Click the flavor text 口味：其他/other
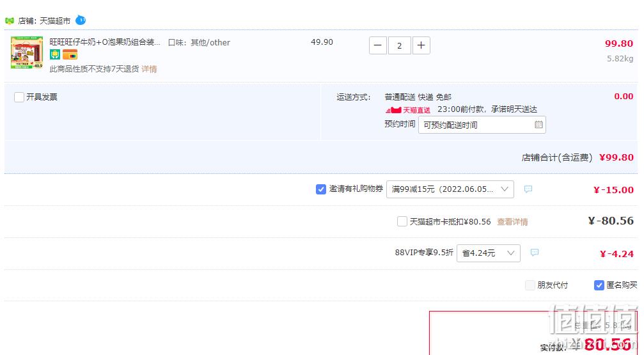The height and width of the screenshot is (355, 644). 199,42
